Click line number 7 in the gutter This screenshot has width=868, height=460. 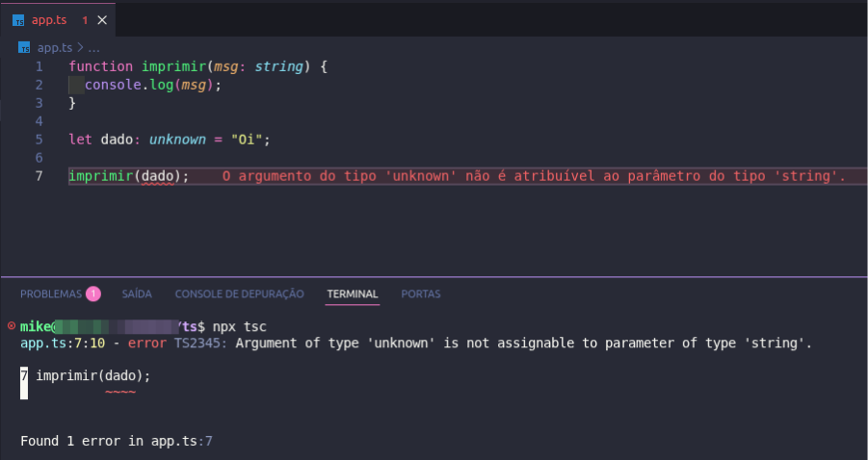tap(39, 176)
